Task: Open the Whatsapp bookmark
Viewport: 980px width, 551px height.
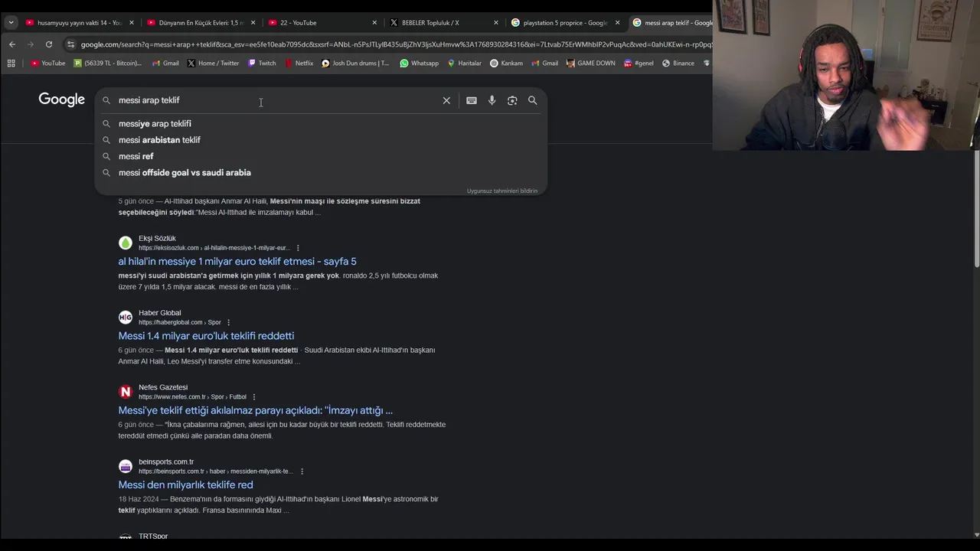Action: (x=419, y=64)
